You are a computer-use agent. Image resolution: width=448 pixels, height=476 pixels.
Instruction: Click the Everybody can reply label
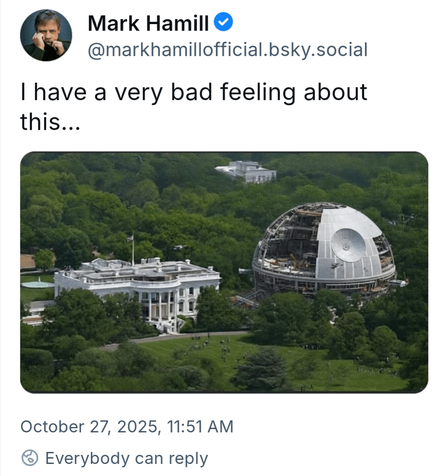(x=127, y=459)
